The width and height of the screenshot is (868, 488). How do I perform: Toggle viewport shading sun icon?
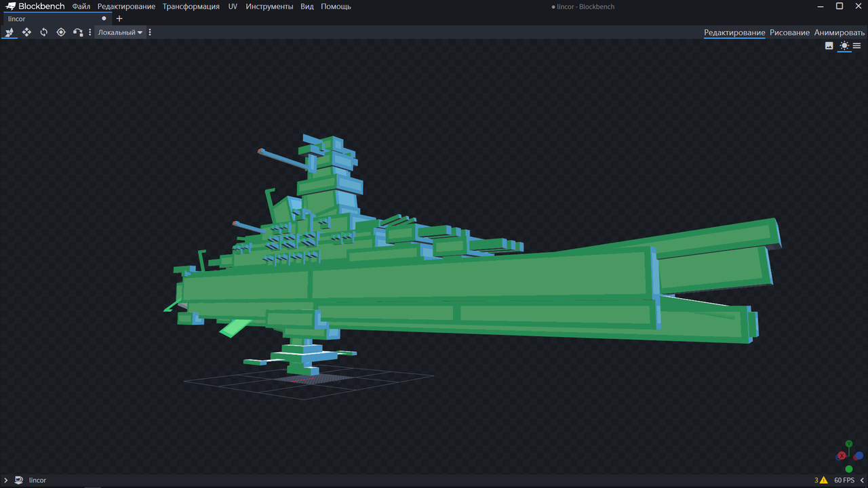(x=844, y=45)
